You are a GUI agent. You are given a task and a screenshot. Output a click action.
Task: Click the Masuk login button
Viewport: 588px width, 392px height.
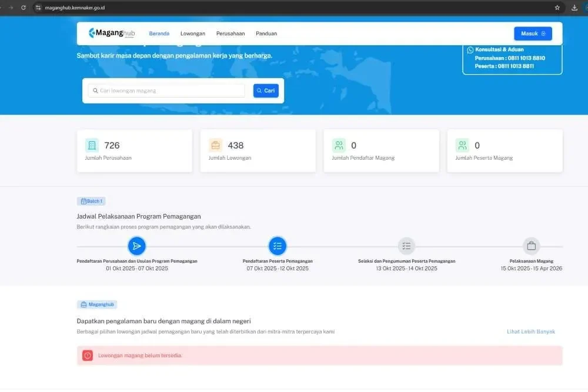coord(532,33)
